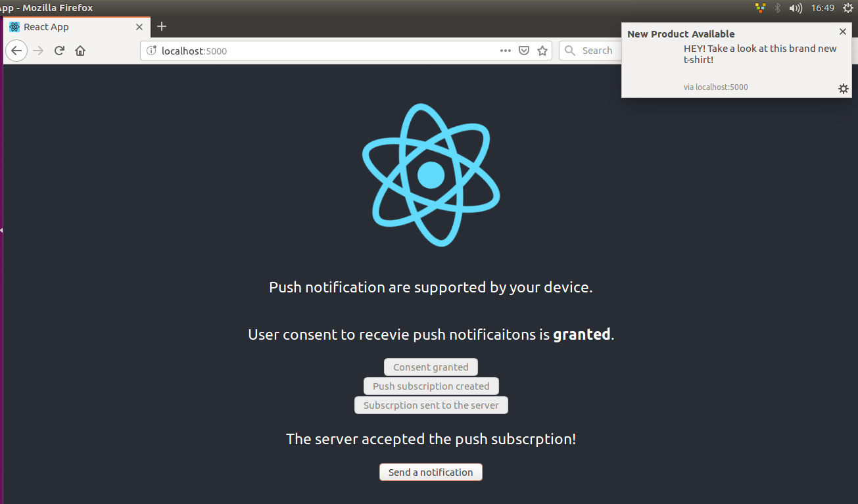Click 'via localhost:5000' notification source text

716,87
